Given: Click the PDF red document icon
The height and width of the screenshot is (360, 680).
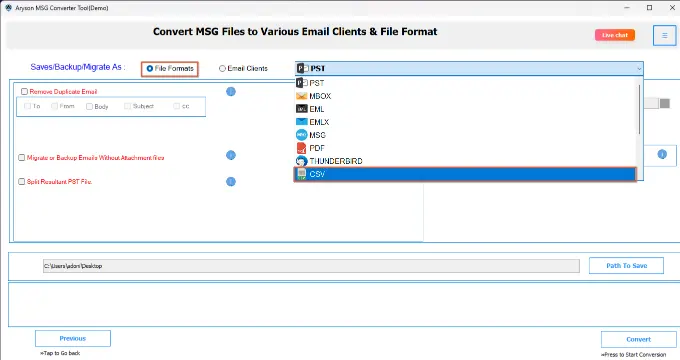Looking at the screenshot, I should [x=301, y=148].
